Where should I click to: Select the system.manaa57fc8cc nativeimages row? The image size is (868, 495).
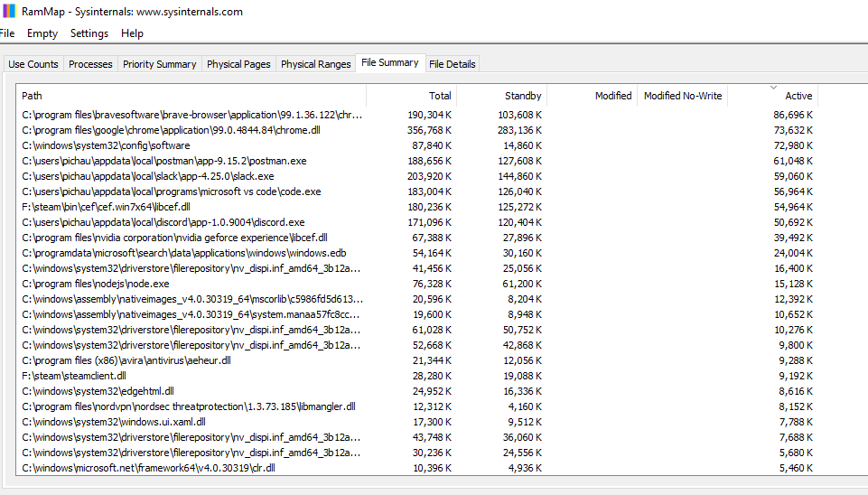click(x=191, y=314)
